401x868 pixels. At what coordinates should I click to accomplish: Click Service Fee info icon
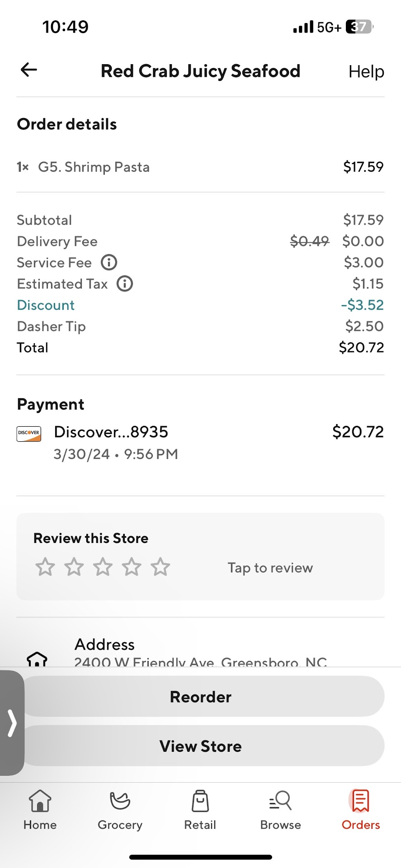(x=109, y=262)
